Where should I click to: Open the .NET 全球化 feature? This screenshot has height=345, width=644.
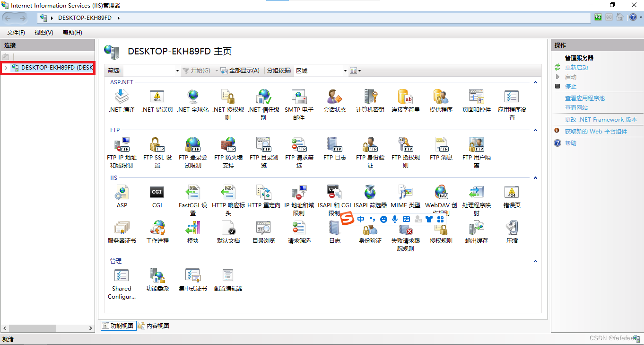(192, 101)
